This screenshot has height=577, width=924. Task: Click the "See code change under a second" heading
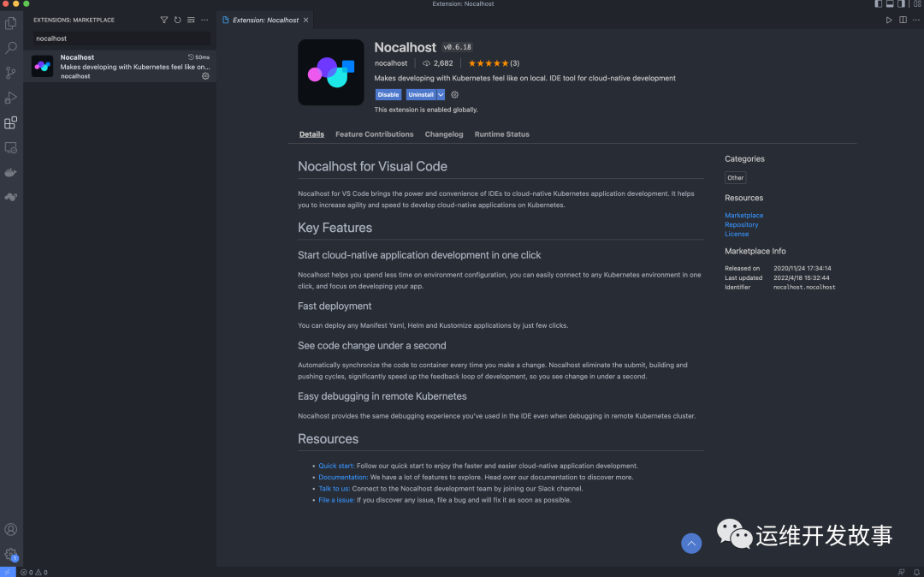click(x=372, y=345)
